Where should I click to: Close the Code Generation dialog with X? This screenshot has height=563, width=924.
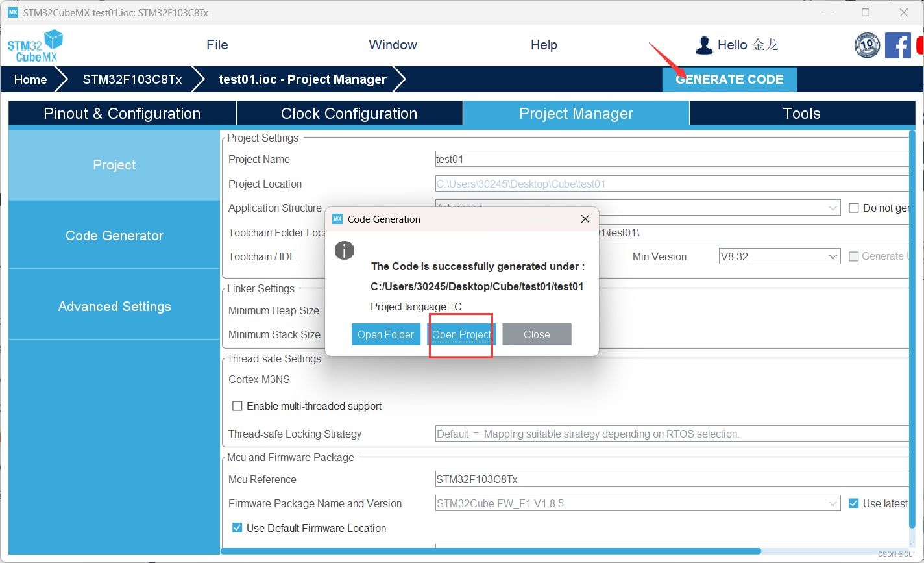point(585,219)
